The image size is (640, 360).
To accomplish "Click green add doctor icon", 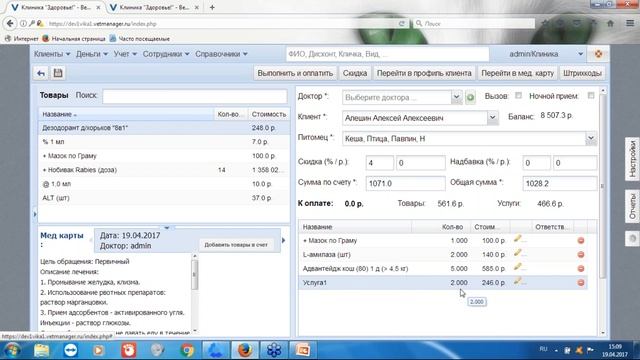I will (470, 98).
